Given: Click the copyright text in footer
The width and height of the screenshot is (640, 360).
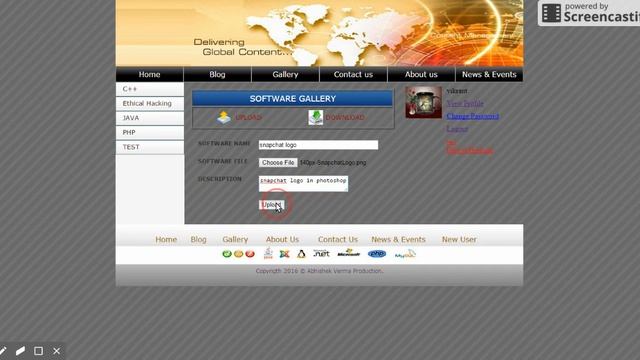Looking at the screenshot, I should (x=319, y=271).
